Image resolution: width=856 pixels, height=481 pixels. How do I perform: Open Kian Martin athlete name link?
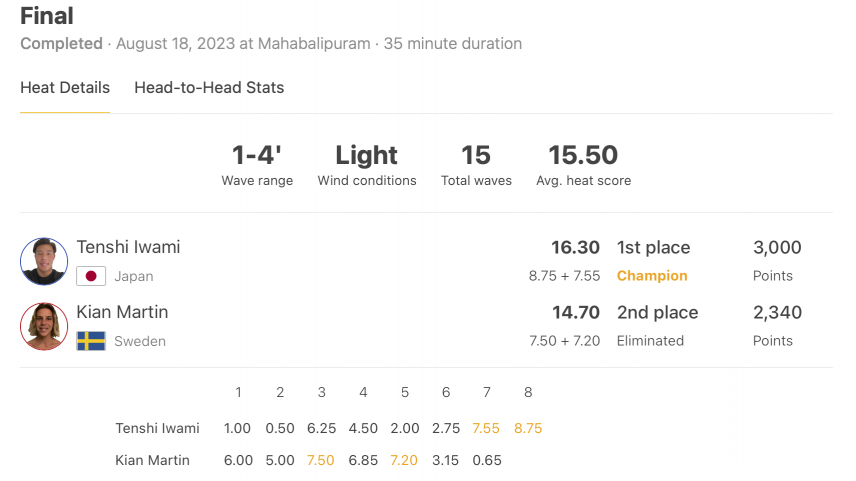(x=122, y=312)
